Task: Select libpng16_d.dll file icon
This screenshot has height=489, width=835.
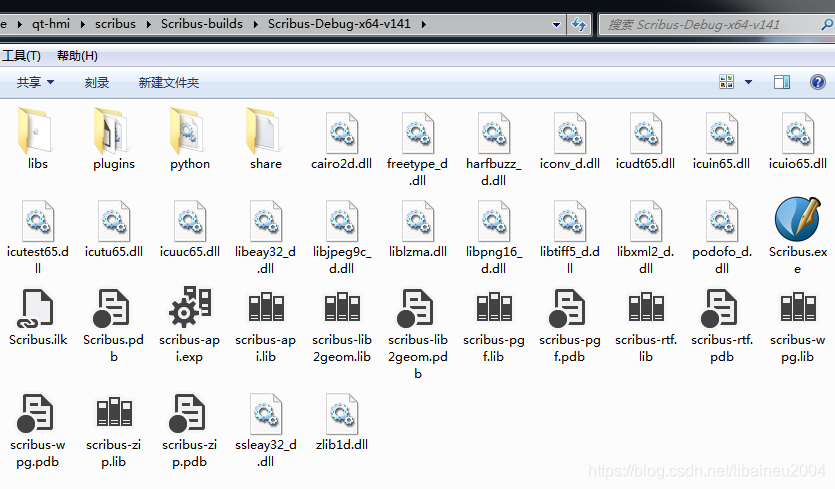Action: [494, 221]
